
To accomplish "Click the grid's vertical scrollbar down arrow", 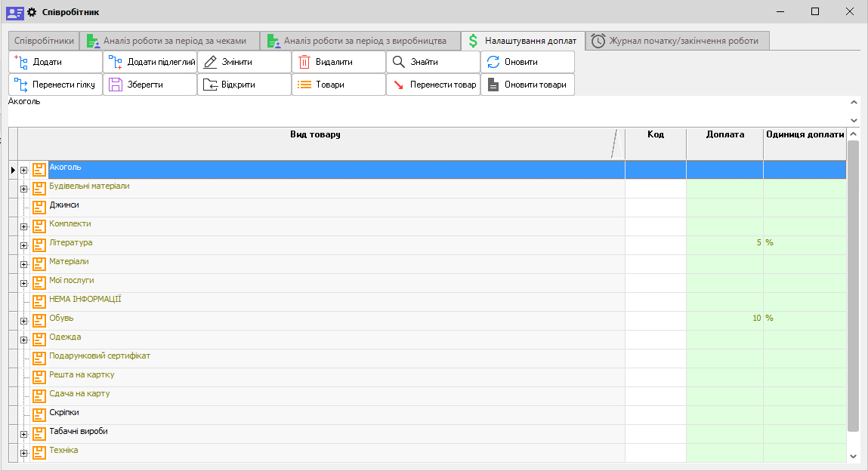I will click(x=853, y=456).
